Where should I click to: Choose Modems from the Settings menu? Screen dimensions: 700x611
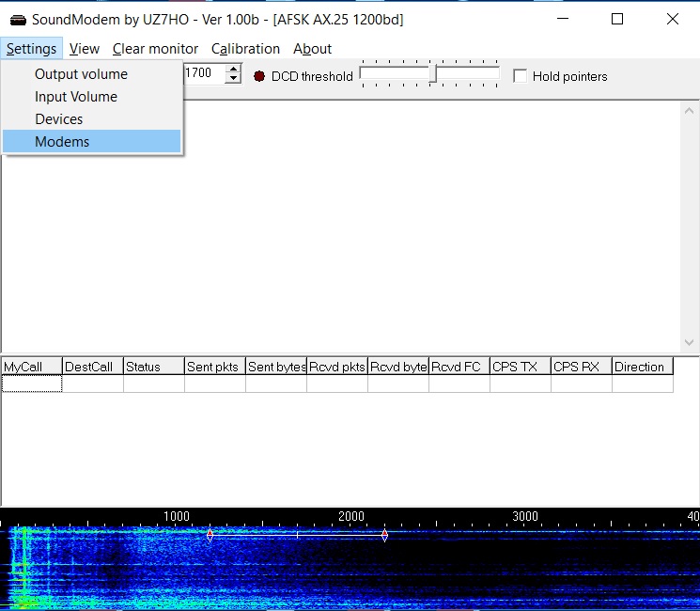tap(62, 142)
